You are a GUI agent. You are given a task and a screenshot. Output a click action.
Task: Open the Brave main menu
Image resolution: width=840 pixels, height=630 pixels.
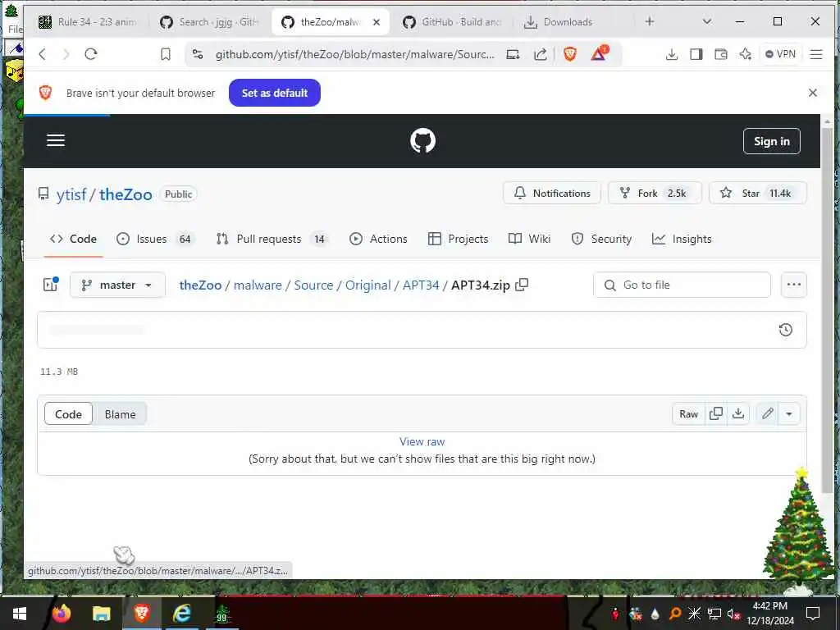click(816, 54)
